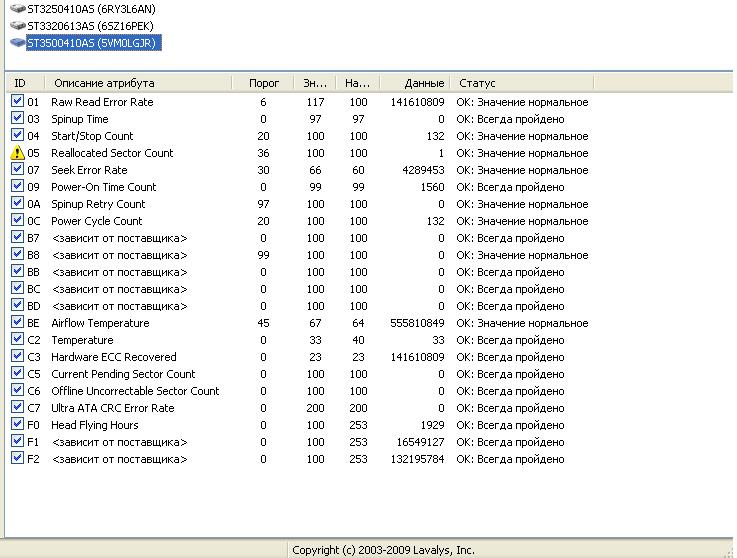Viewport: 737px width, 558px height.
Task: Toggle checkbox for C2 Temperature
Action: tap(17, 339)
